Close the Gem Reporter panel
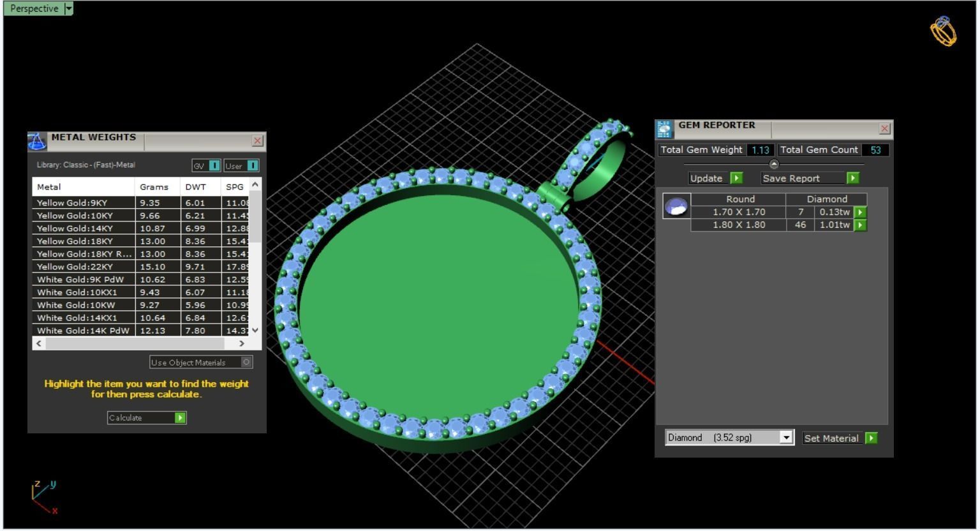Image resolution: width=980 pixels, height=531 pixels. [884, 129]
